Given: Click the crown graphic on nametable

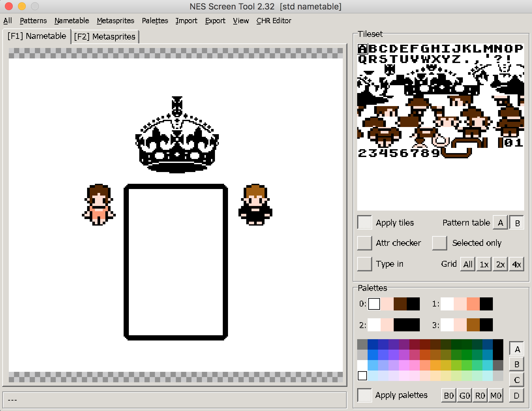Looking at the screenshot, I should pyautogui.click(x=177, y=135).
